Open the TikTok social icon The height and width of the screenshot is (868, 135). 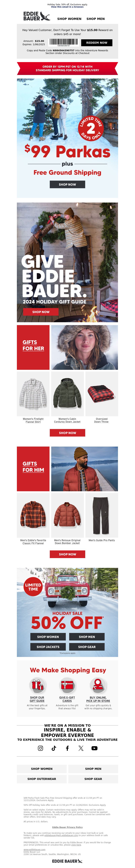coord(54,748)
